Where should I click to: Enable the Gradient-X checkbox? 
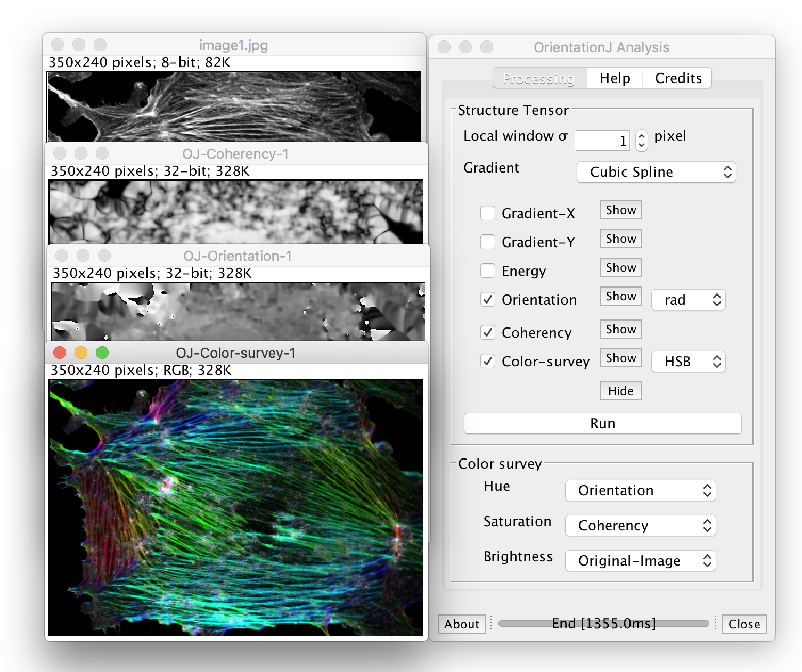[x=487, y=213]
